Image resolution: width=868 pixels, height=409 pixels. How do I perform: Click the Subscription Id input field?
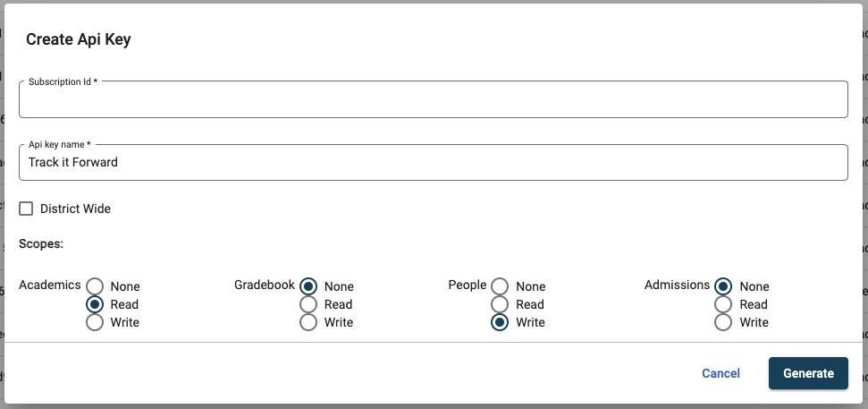tap(433, 100)
